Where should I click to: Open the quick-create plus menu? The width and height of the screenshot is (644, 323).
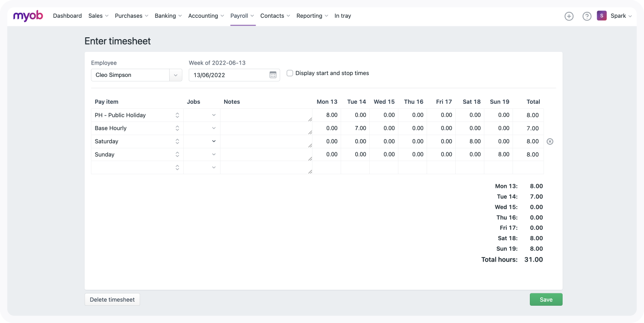(569, 15)
